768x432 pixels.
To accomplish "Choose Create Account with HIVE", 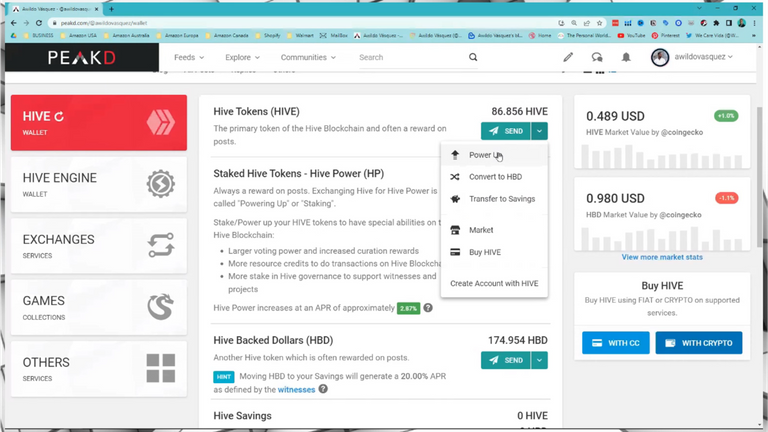I will [x=494, y=283].
